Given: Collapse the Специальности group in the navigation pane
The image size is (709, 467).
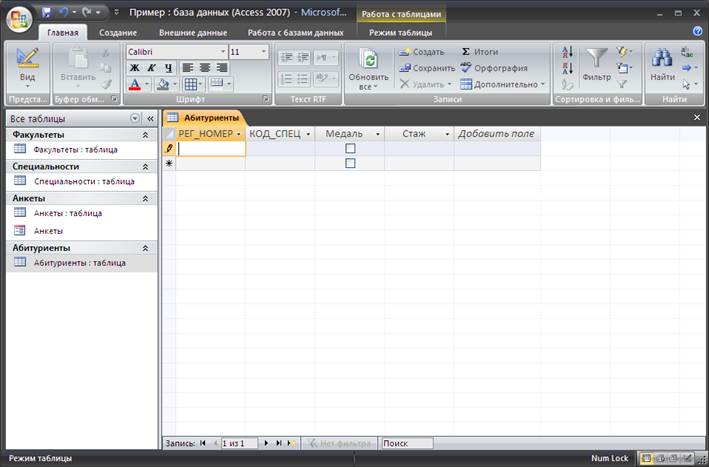Looking at the screenshot, I should point(145,166).
